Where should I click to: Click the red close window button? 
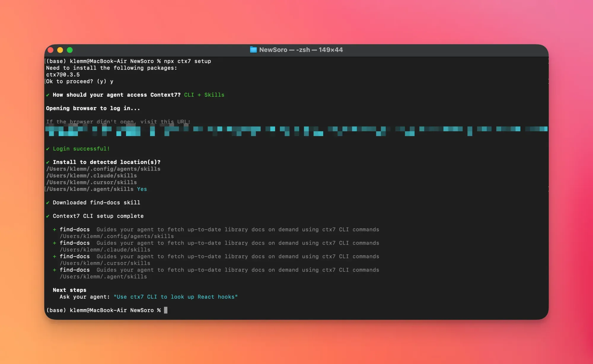pyautogui.click(x=51, y=50)
